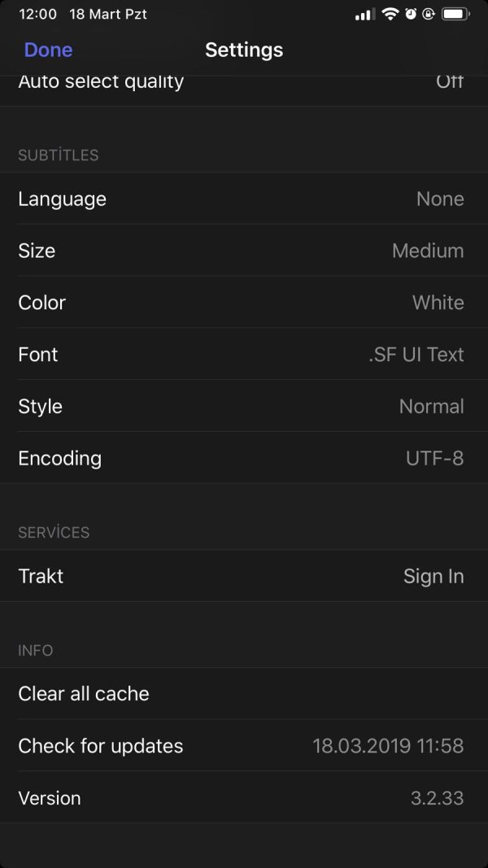Viewport: 488px width, 868px height.
Task: Tap the Settings title
Action: click(244, 50)
